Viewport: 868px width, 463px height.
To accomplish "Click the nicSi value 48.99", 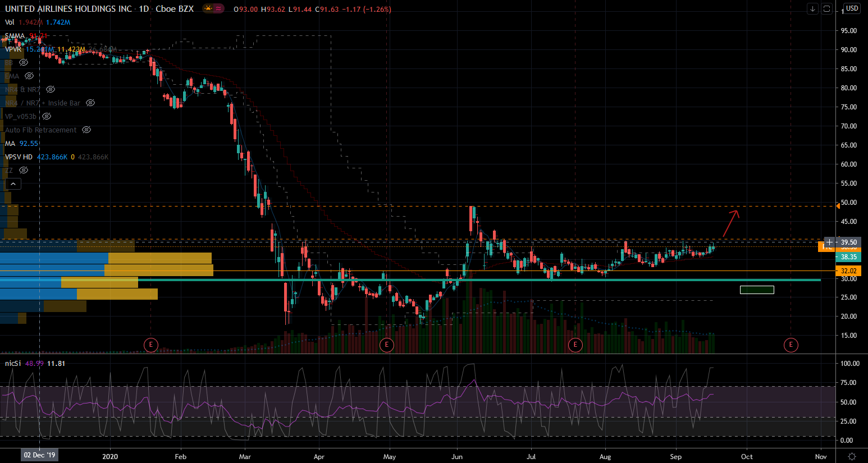I will [x=34, y=364].
